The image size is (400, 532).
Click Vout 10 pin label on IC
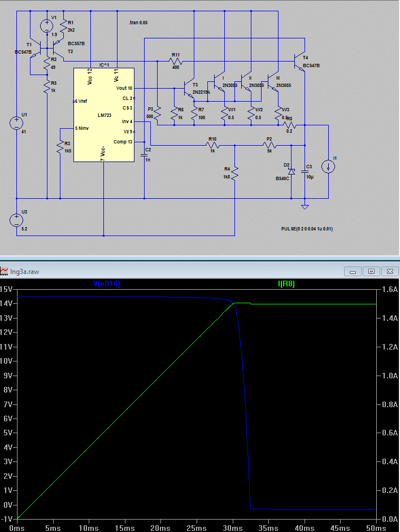[124, 88]
